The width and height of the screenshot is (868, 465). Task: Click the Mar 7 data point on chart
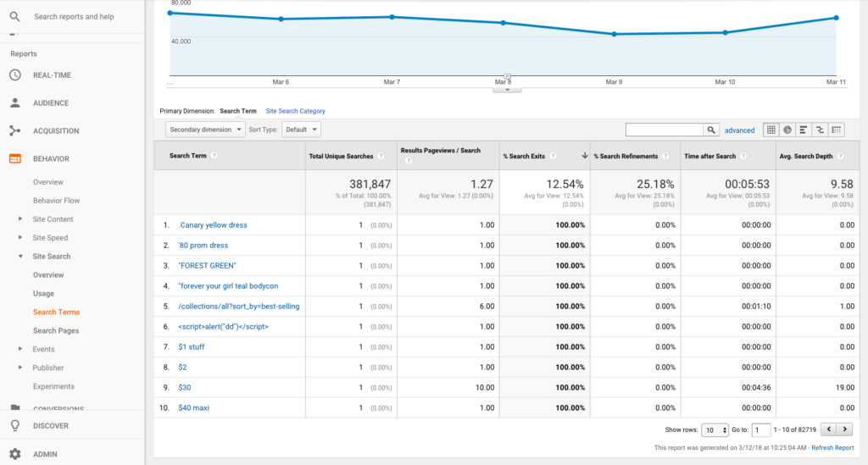pos(392,17)
